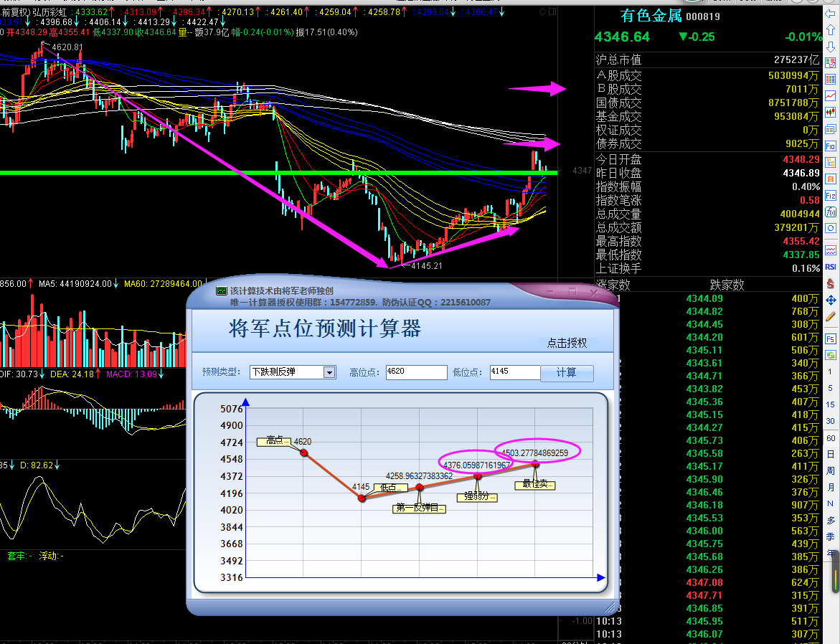Open the 预测类型 dropdown
This screenshot has height=644, width=840.
coord(329,372)
